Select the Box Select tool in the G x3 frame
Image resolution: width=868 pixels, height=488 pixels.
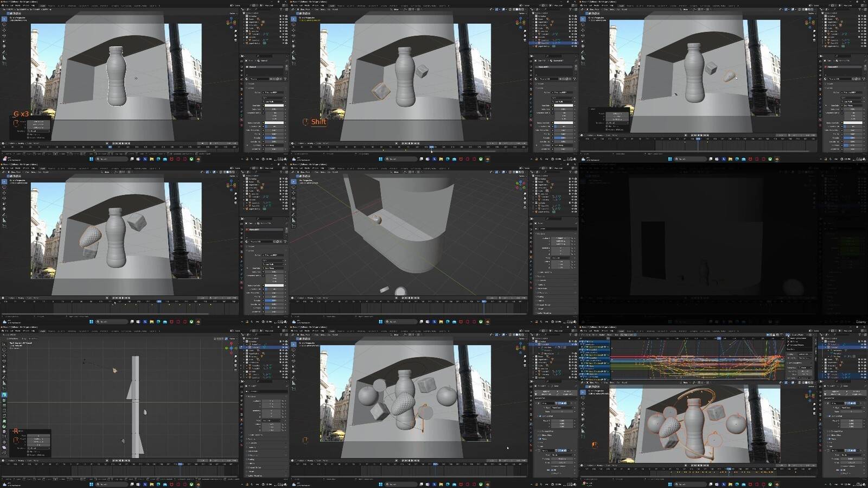(4, 19)
